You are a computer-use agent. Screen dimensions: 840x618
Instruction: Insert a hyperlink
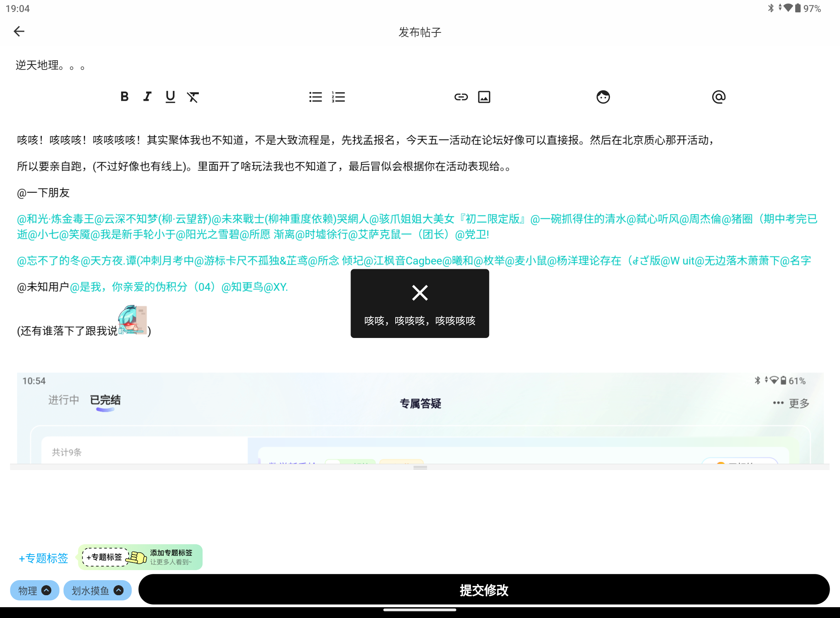click(x=461, y=97)
